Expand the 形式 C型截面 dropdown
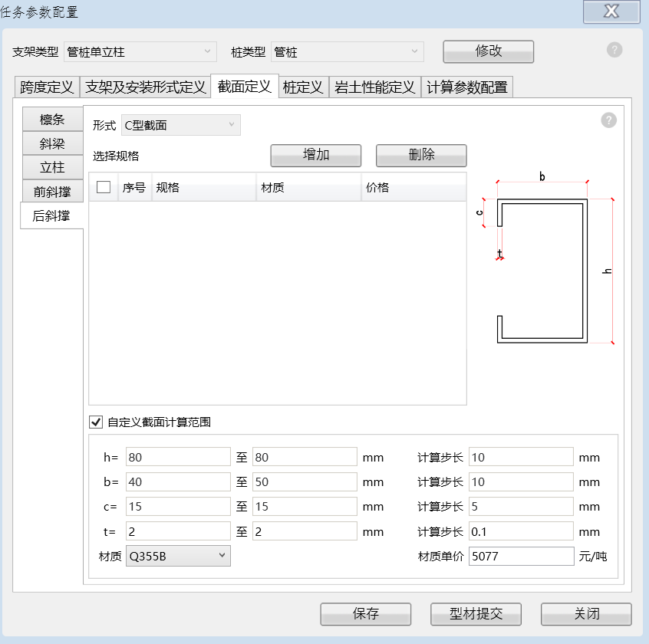The image size is (649, 644). [x=180, y=125]
